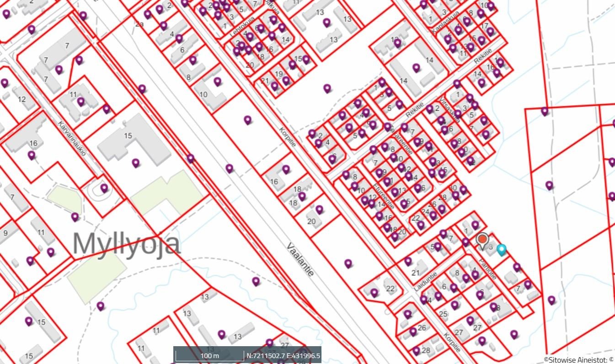The width and height of the screenshot is (615, 364).
Task: Click the purple pin inside Karvarinaukio turnaround
Action: (104, 187)
